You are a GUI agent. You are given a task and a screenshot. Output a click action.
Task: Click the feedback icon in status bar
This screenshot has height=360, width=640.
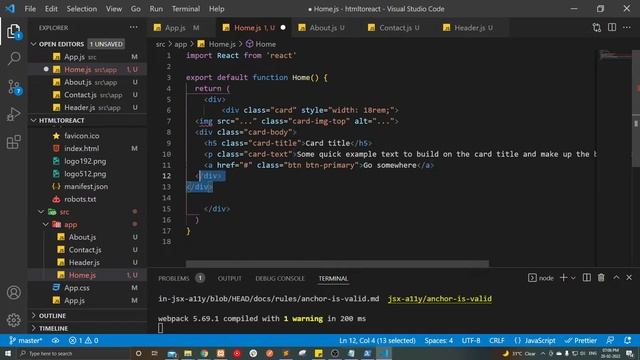click(x=610, y=340)
